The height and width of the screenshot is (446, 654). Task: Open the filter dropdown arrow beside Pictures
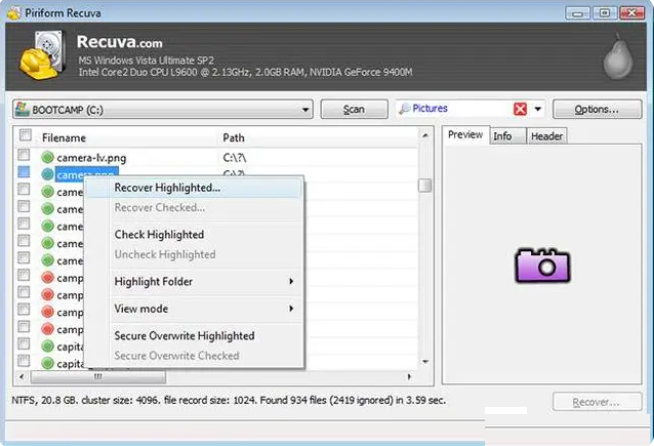tap(538, 109)
